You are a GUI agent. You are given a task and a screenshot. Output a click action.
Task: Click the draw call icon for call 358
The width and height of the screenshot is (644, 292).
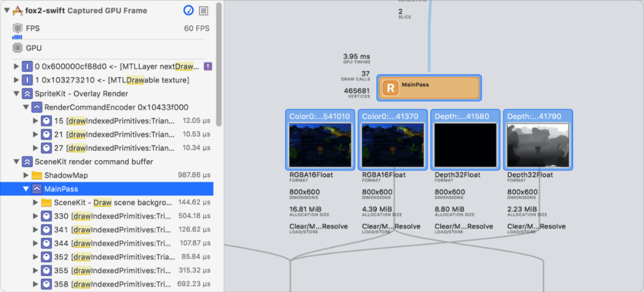[46, 284]
